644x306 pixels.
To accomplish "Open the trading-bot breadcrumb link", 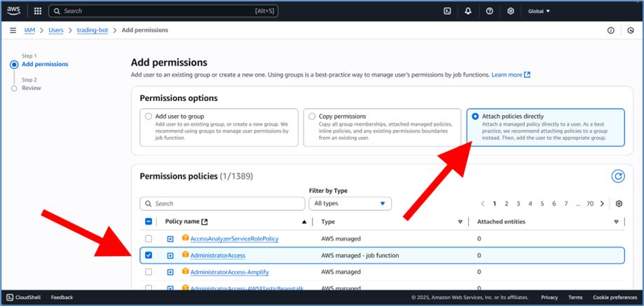I will tap(93, 30).
